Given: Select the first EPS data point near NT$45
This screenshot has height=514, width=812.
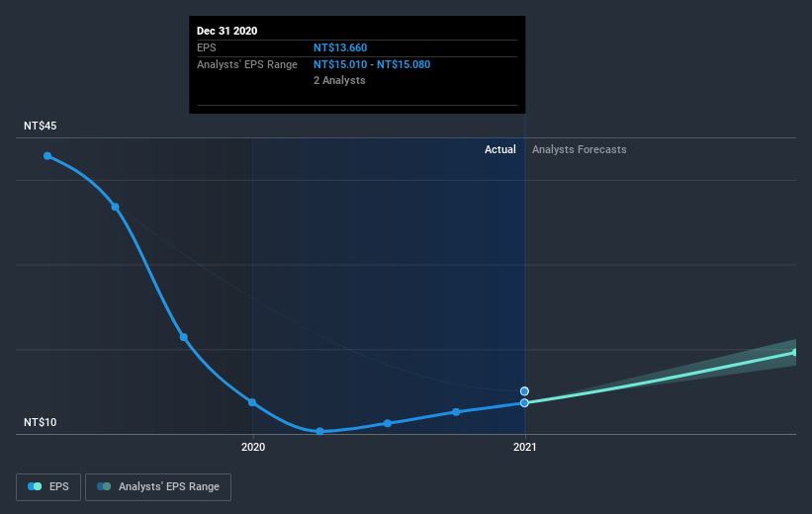Looking at the screenshot, I should [x=47, y=156].
